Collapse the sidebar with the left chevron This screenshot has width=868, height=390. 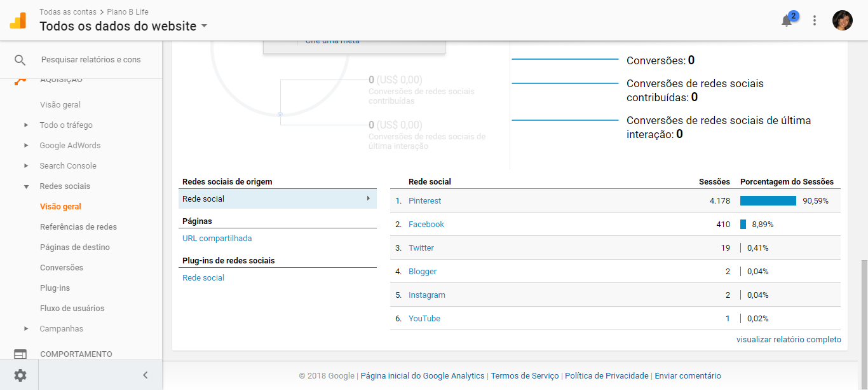[145, 375]
